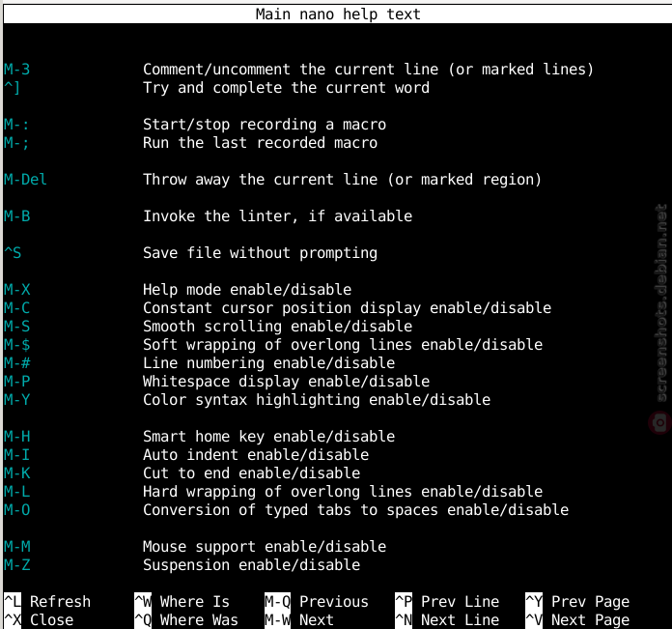The height and width of the screenshot is (629, 672).
Task: Click 'Smart home key enable/disable' text
Action: click(x=268, y=437)
